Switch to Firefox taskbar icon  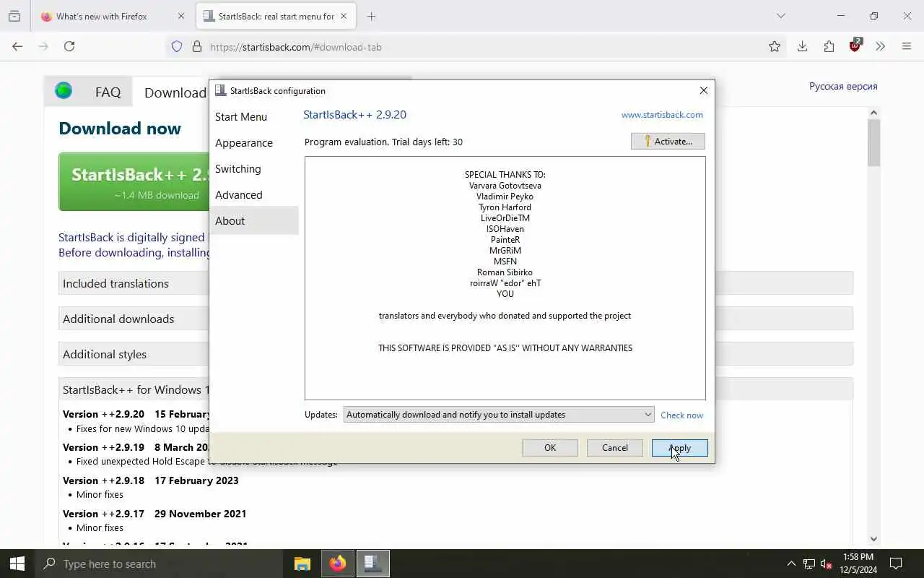pyautogui.click(x=338, y=564)
